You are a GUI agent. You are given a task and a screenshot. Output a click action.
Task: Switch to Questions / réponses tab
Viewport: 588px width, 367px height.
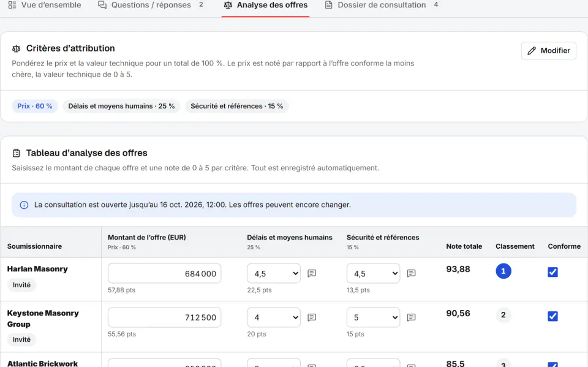(x=151, y=6)
